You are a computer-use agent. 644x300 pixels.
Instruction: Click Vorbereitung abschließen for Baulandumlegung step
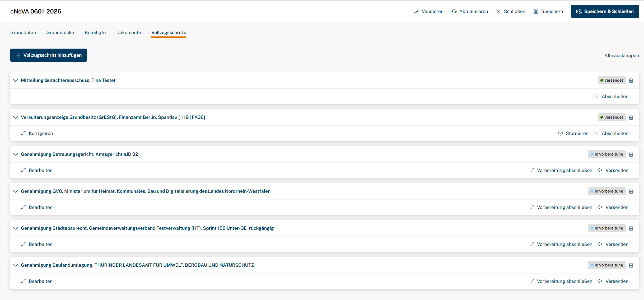point(561,281)
